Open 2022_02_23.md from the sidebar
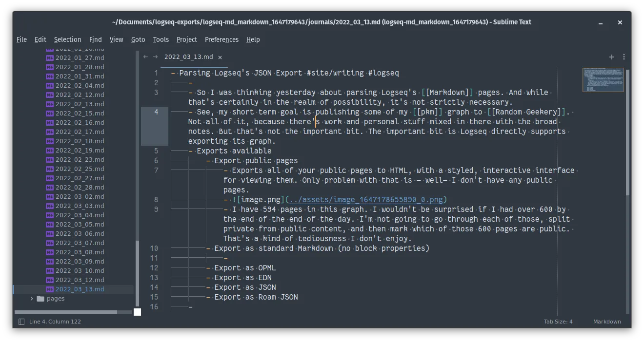The height and width of the screenshot is (342, 644). (x=80, y=160)
